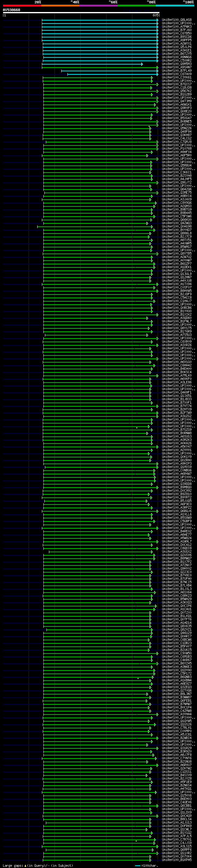The height and width of the screenshot is (868, 197).
Task: Open hit UniRef100_A3JAX9
Action: [x=177, y=200]
